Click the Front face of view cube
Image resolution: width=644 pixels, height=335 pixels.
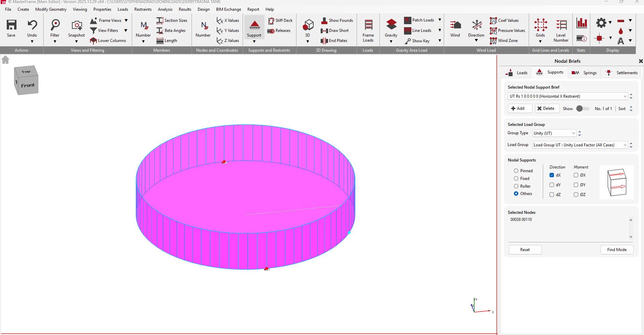pyautogui.click(x=28, y=86)
